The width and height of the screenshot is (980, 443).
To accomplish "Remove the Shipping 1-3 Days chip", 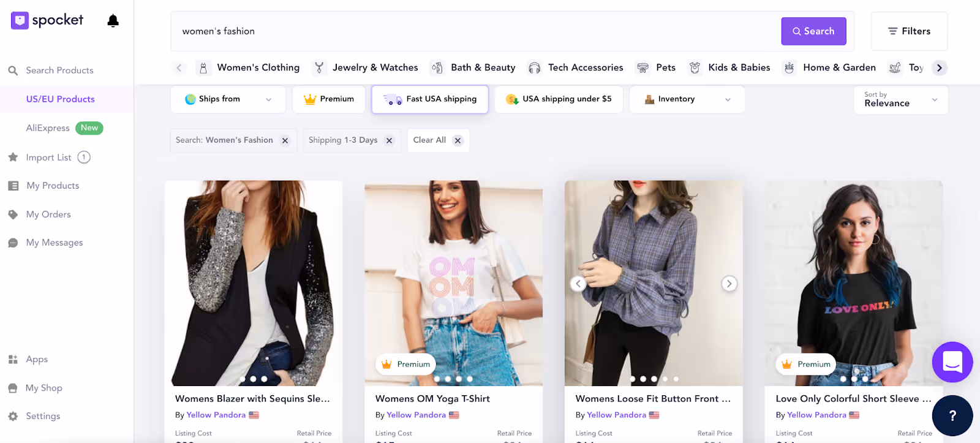I will 389,140.
